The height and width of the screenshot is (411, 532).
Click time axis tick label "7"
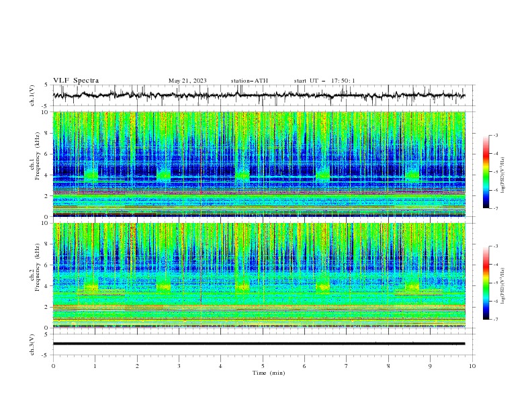[347, 366]
